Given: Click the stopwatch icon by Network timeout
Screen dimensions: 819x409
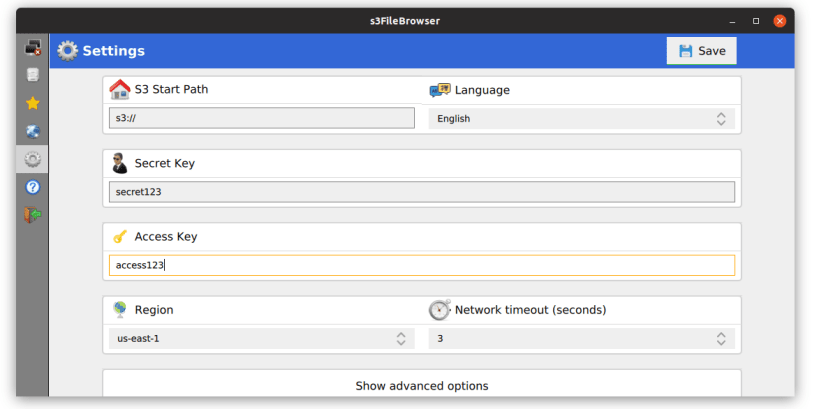Looking at the screenshot, I should pos(440,310).
